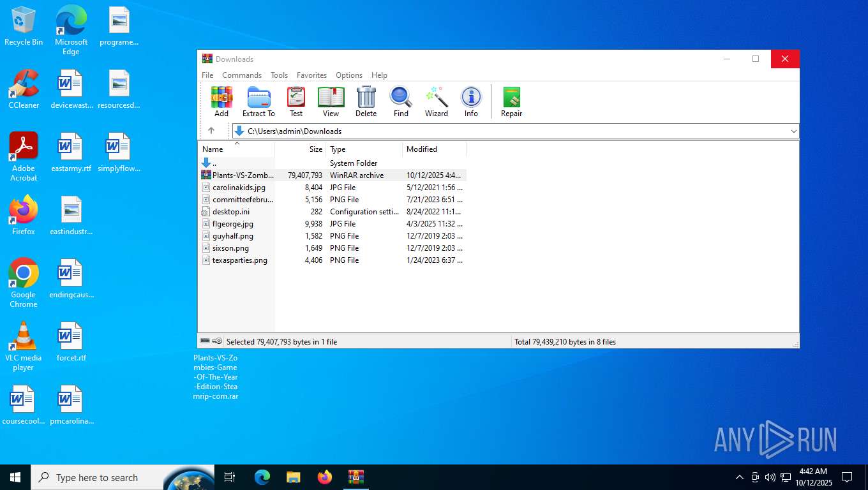
Task: Run the Test archive tool
Action: click(296, 102)
